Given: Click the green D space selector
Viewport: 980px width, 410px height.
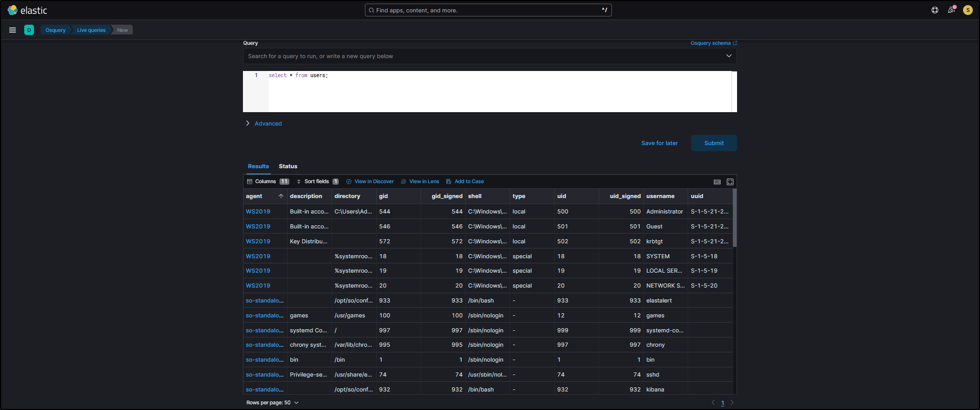Looking at the screenshot, I should pyautogui.click(x=29, y=30).
